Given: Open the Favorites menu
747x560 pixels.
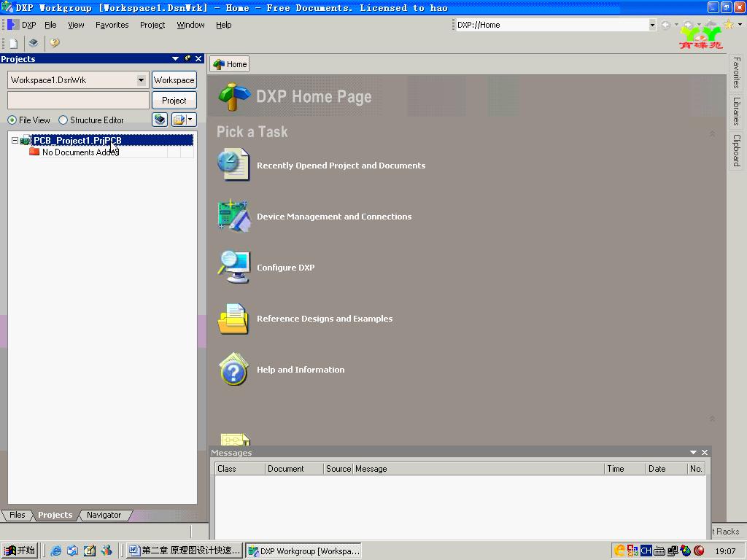Looking at the screenshot, I should pos(112,25).
